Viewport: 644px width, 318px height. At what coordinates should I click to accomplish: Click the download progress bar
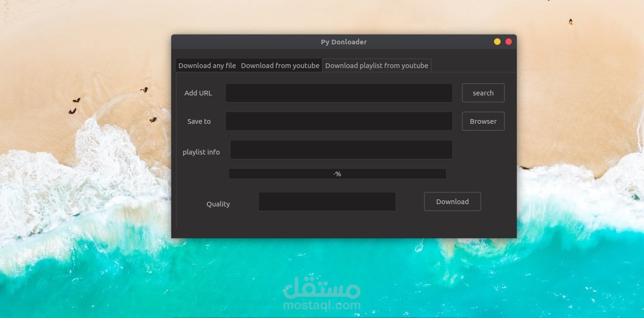(x=337, y=174)
